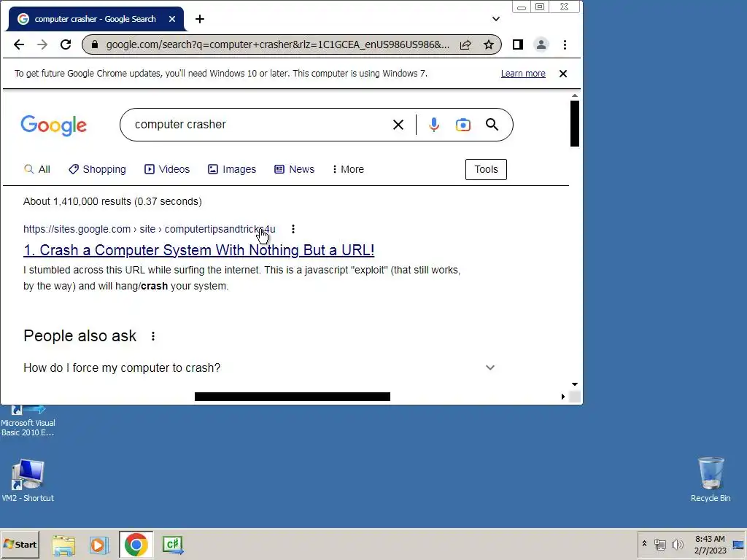Image resolution: width=747 pixels, height=560 pixels.
Task: Open the search Tools button
Action: 486,169
